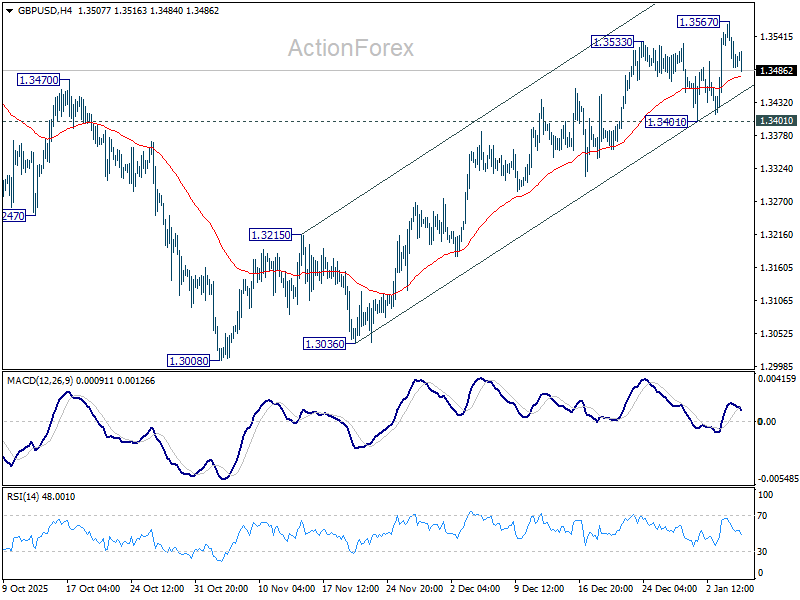Click the 9 Dec 12:00 time label
The width and height of the screenshot is (800, 600).
(x=539, y=588)
